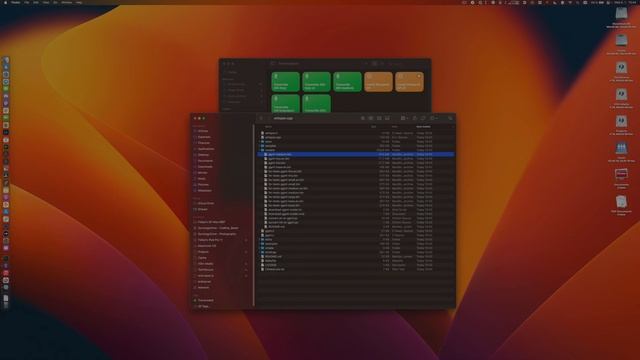Open the Finder menu in the menu bar
The width and height of the screenshot is (640, 360).
click(15, 2)
